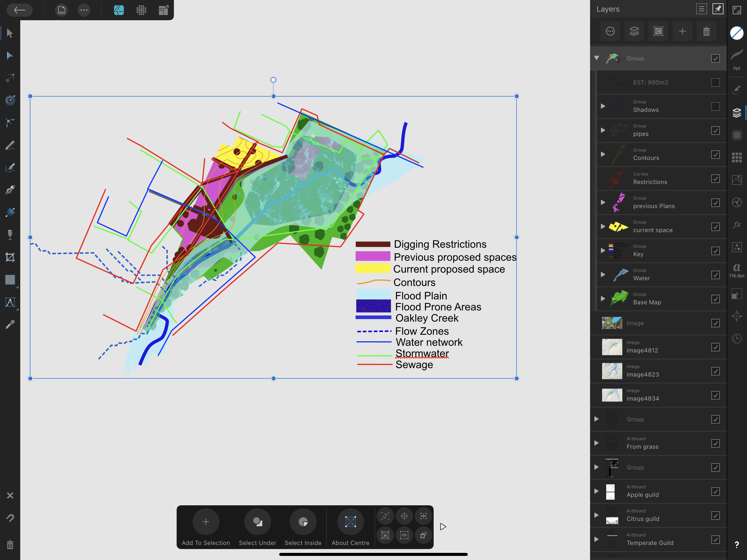The image size is (747, 560).
Task: Select the Pen tool
Action: coord(10,189)
